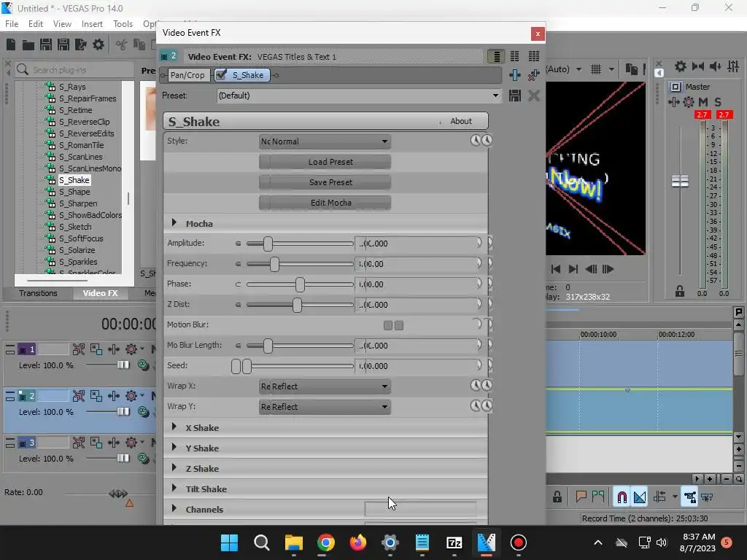This screenshot has height=560, width=747.
Task: Open the plug-in chain add icon
Action: (514, 75)
